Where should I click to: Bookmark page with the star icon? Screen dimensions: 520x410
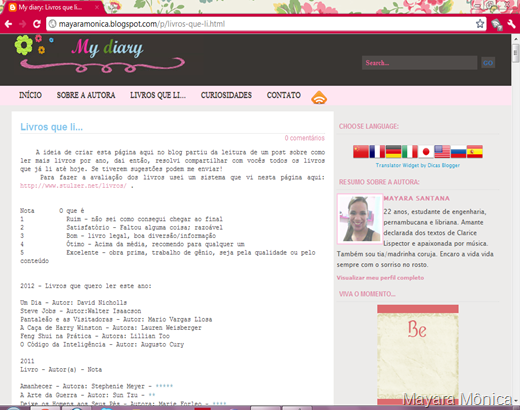click(480, 24)
